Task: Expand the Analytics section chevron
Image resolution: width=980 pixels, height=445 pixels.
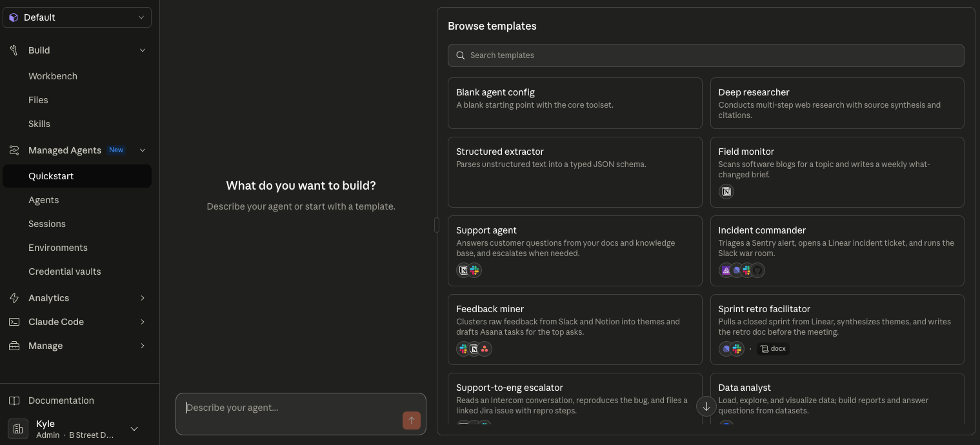Action: tap(143, 298)
